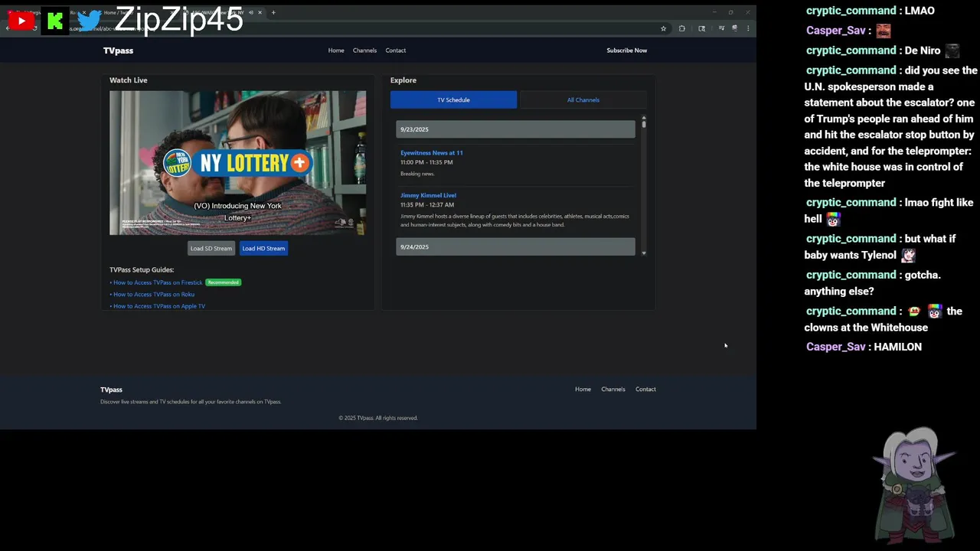Viewport: 980px width, 551px height.
Task: Click the 2025 TVpass copyright text
Action: tap(378, 418)
